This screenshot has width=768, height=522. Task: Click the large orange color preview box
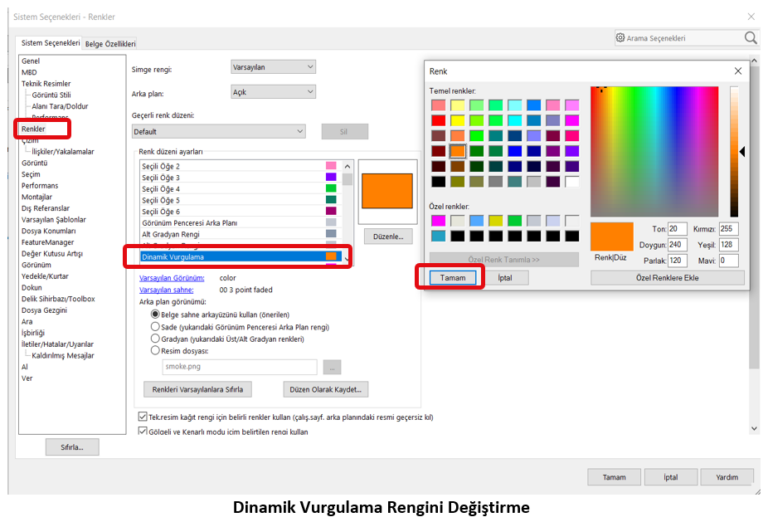pos(384,191)
